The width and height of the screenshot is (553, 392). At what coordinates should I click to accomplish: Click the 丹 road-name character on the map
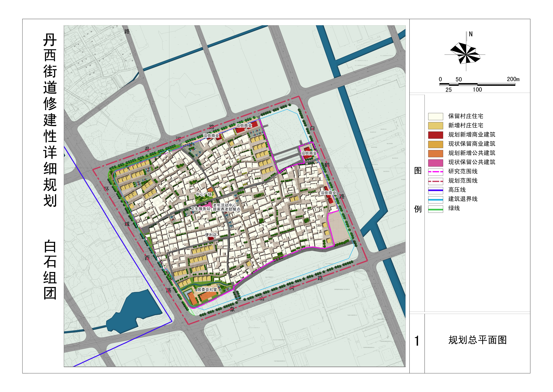coord(147,149)
